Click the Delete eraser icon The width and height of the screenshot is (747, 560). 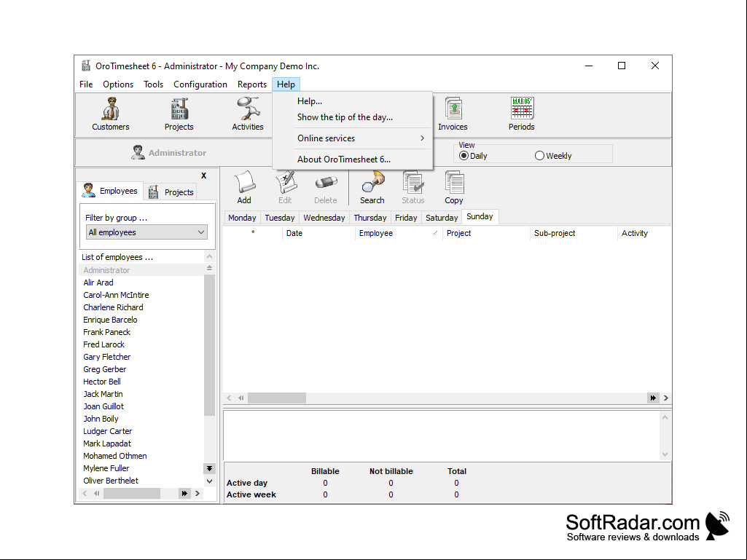(x=326, y=188)
